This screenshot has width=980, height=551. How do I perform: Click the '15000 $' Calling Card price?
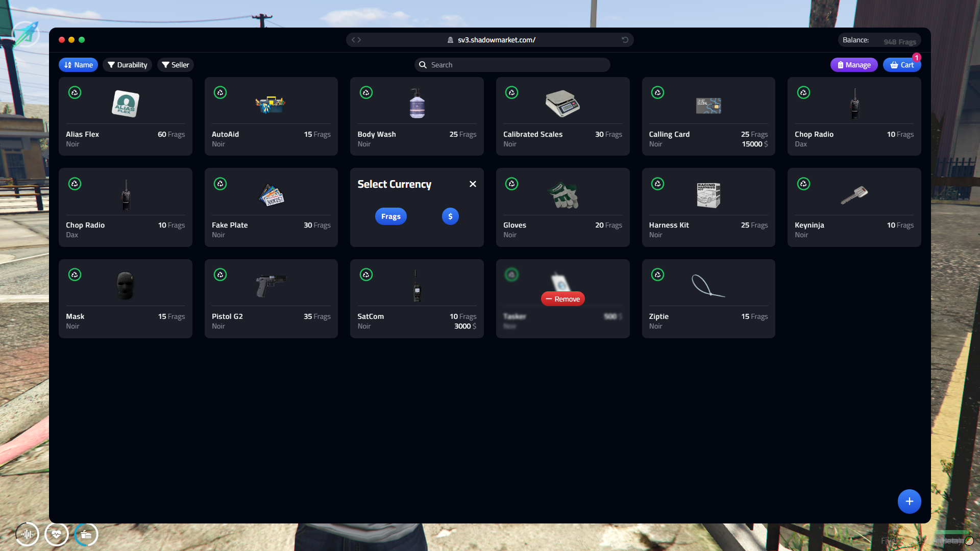click(x=755, y=144)
